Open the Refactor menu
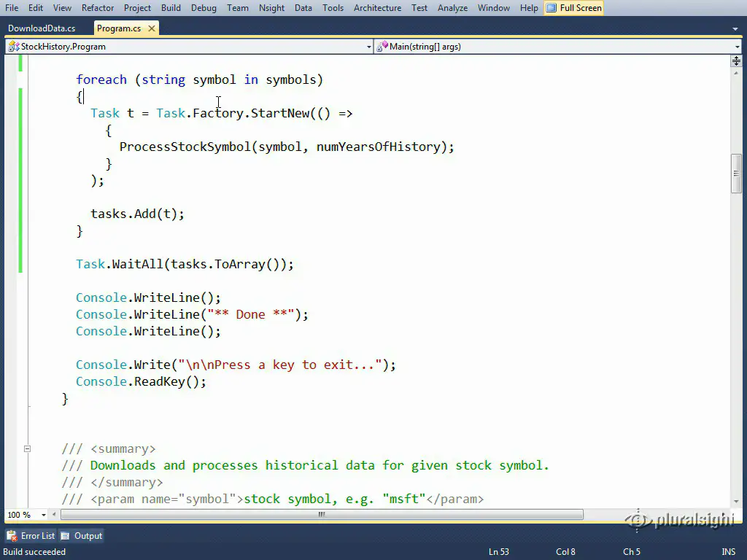Screen dimensions: 747x560 [x=98, y=8]
